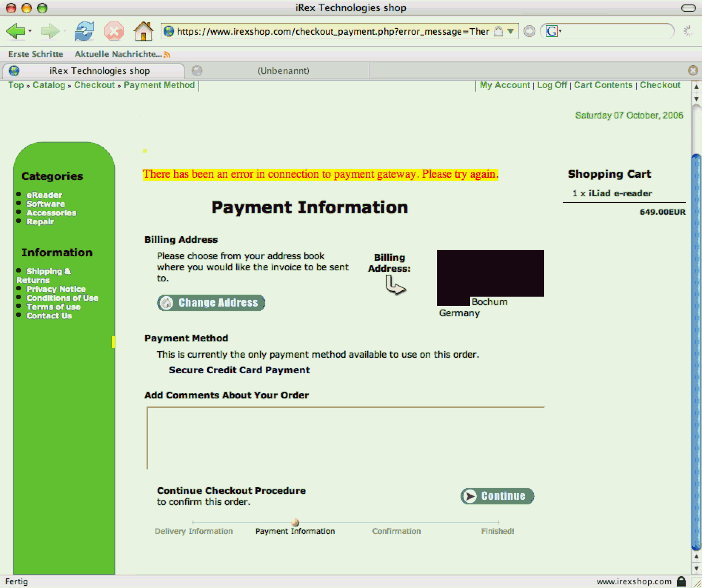Image resolution: width=702 pixels, height=588 pixels.
Task: Click the payment gateway error message
Action: 321,174
